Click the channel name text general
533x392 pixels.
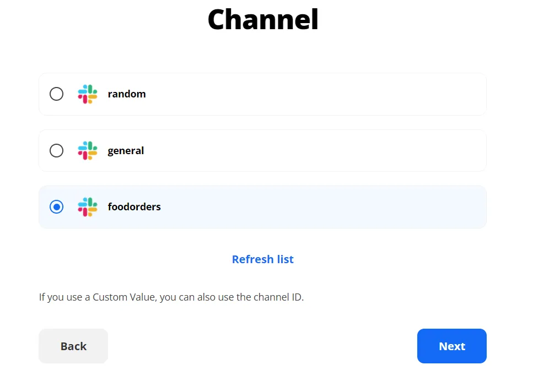(x=126, y=150)
